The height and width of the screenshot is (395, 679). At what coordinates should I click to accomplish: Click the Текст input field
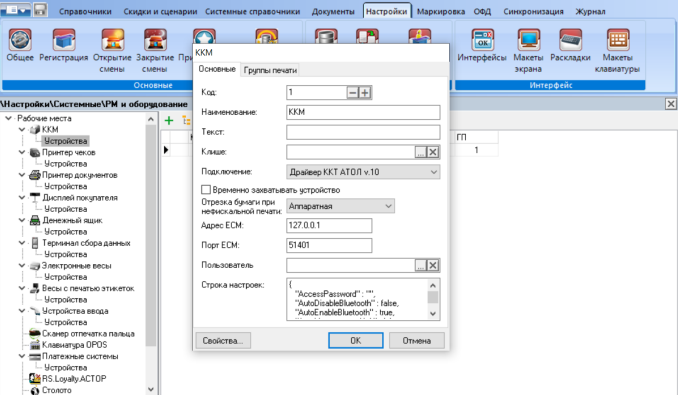click(x=363, y=132)
